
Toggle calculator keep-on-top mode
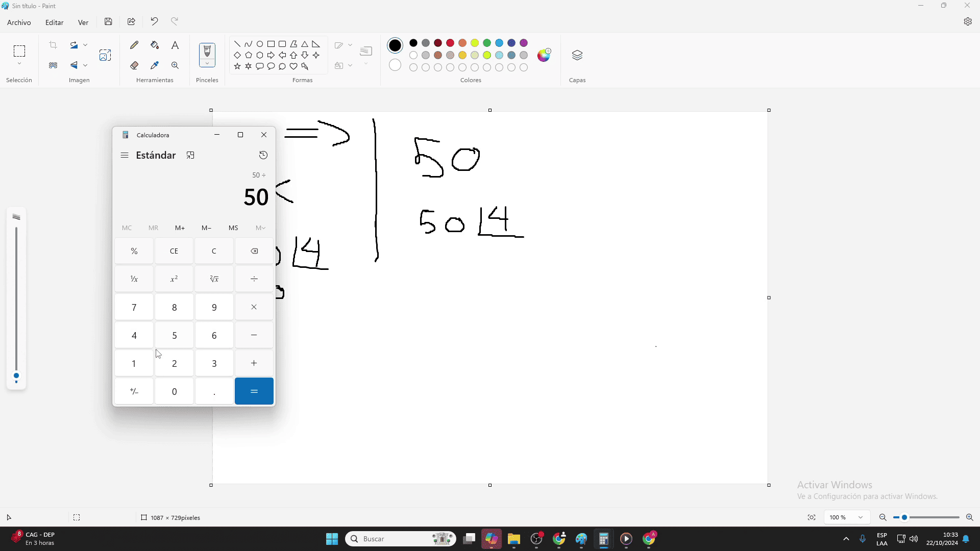coord(190,155)
